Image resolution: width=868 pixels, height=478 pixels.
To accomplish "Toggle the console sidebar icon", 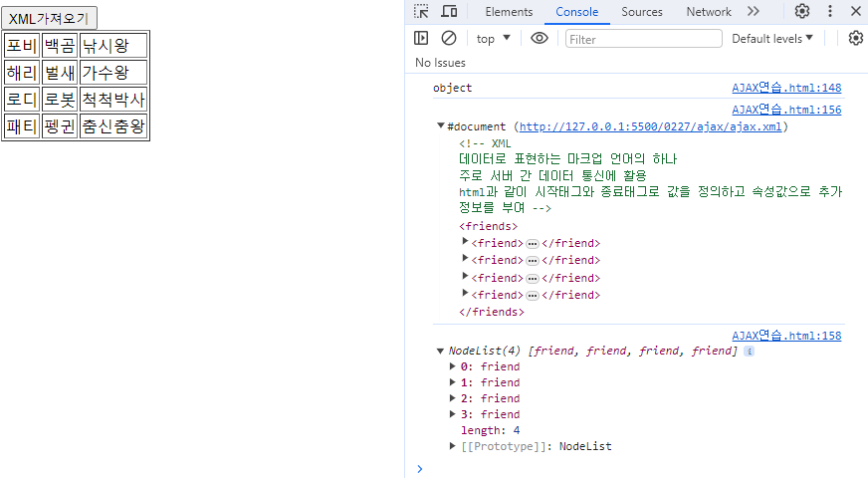I will (x=421, y=38).
